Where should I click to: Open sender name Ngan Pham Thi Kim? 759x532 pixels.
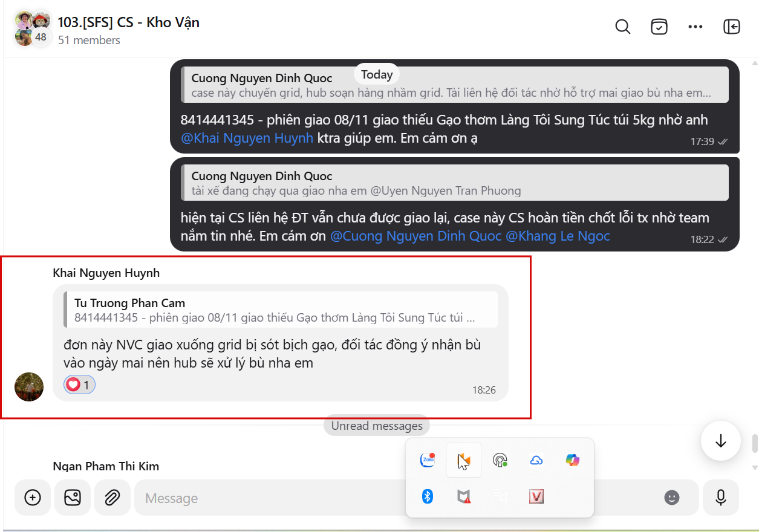(106, 466)
